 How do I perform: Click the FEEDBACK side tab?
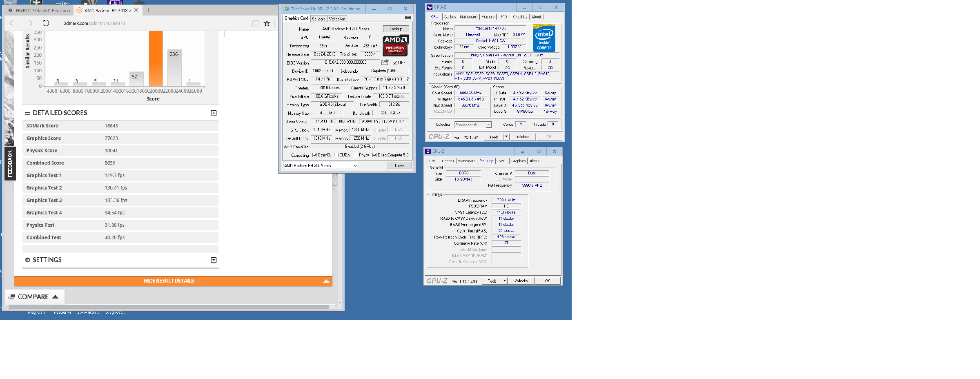pos(10,163)
